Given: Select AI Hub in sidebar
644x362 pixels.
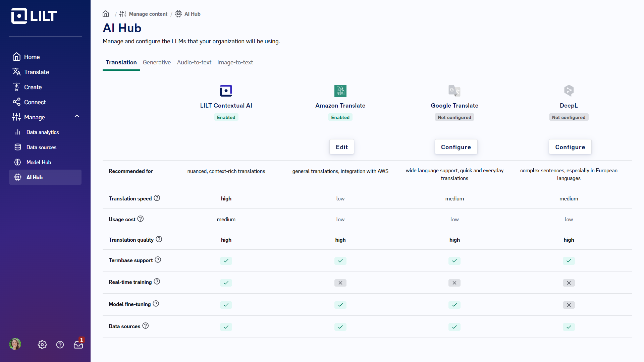Looking at the screenshot, I should pyautogui.click(x=45, y=177).
